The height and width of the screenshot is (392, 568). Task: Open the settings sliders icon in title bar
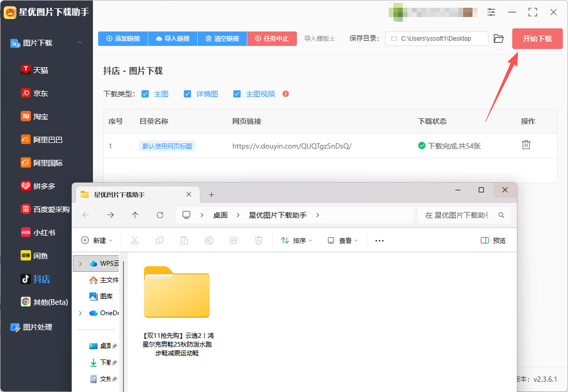pyautogui.click(x=491, y=12)
